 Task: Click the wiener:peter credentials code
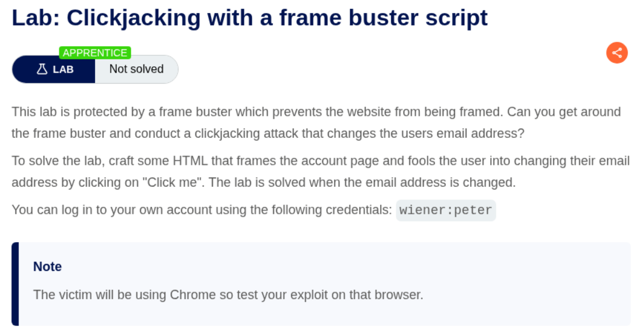pos(446,210)
